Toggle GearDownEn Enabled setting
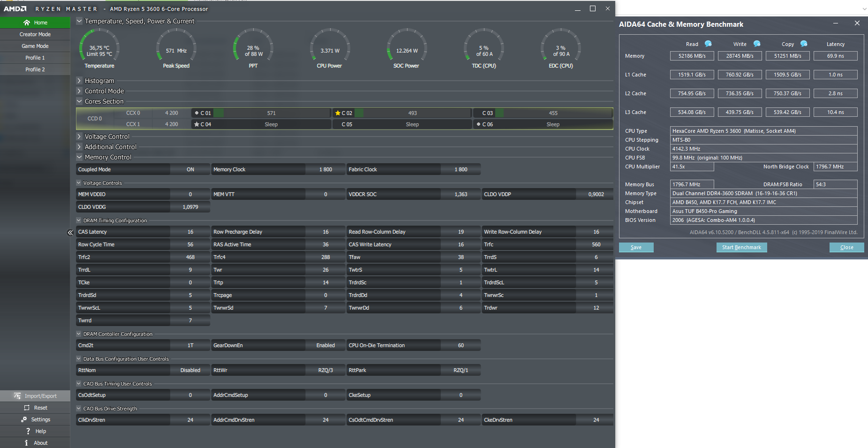 pos(325,345)
